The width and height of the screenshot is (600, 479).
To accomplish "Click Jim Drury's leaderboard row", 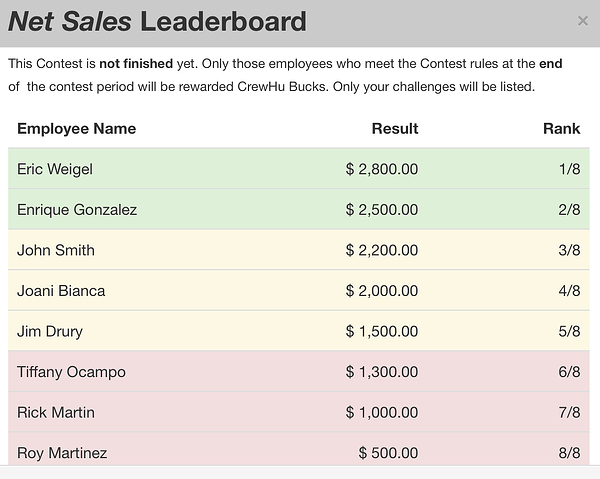I will pyautogui.click(x=50, y=331).
